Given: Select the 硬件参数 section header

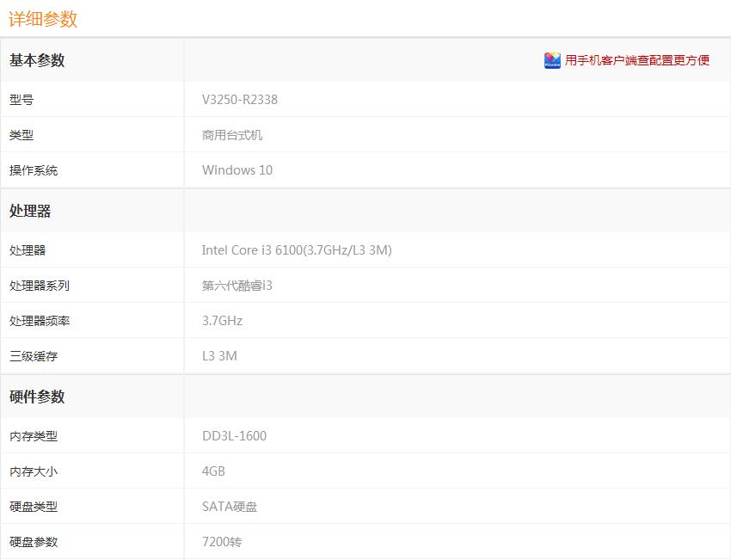Looking at the screenshot, I should click(x=37, y=397).
